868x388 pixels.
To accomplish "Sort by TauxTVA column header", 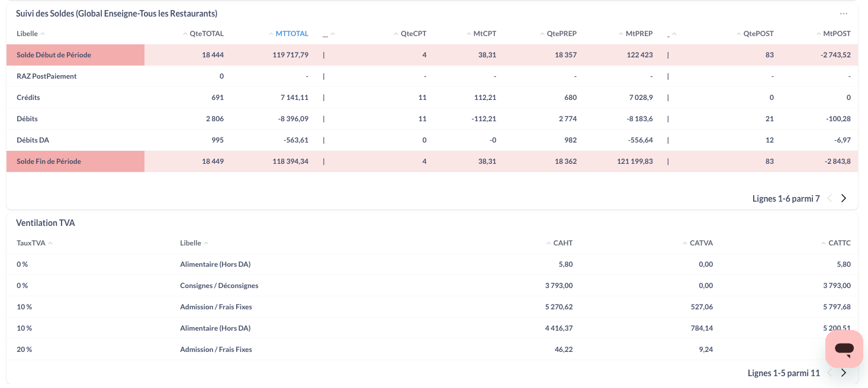I will (31, 243).
